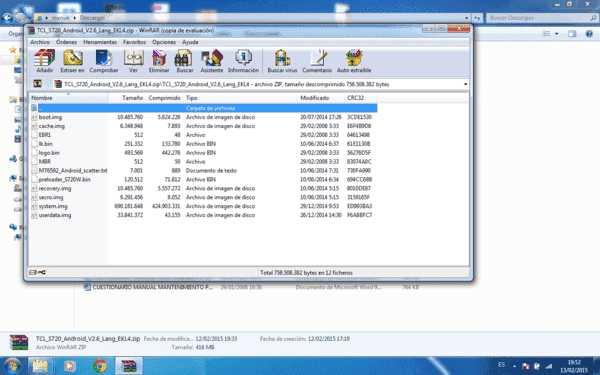
Task: Sort list by Comprimido column header
Action: coord(164,98)
